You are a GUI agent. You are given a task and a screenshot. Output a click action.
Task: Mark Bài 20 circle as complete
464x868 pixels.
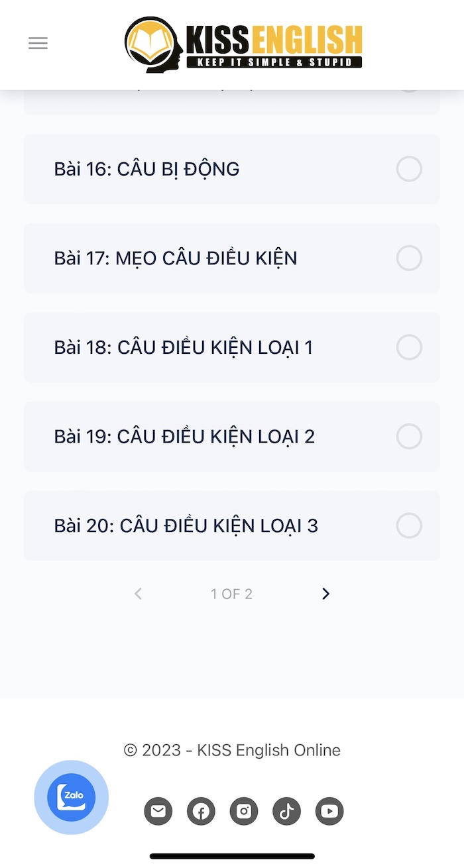pos(409,525)
